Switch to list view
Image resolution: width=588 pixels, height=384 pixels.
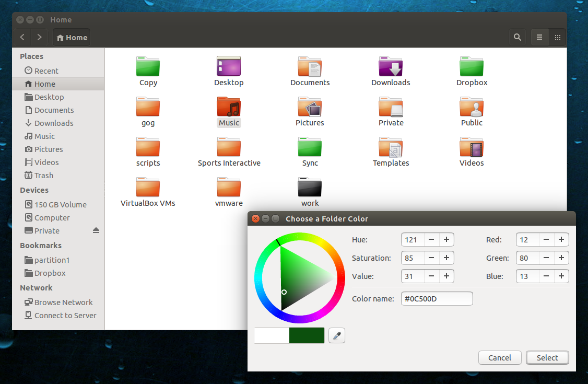(x=539, y=37)
